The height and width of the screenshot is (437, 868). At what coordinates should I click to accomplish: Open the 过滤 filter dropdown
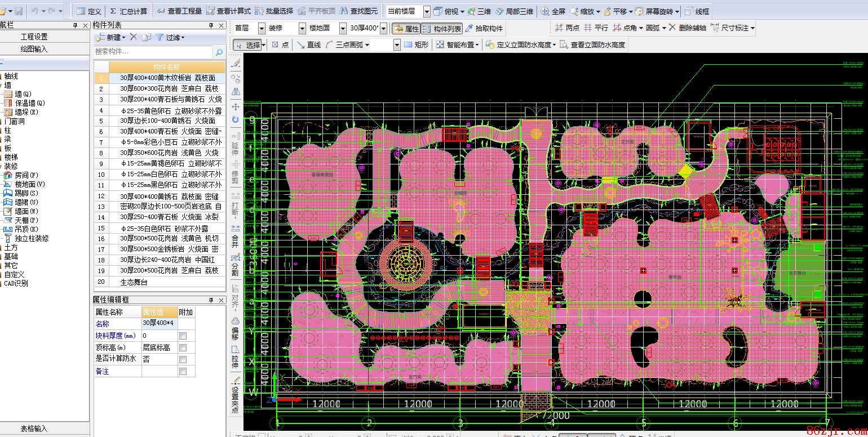pos(170,37)
